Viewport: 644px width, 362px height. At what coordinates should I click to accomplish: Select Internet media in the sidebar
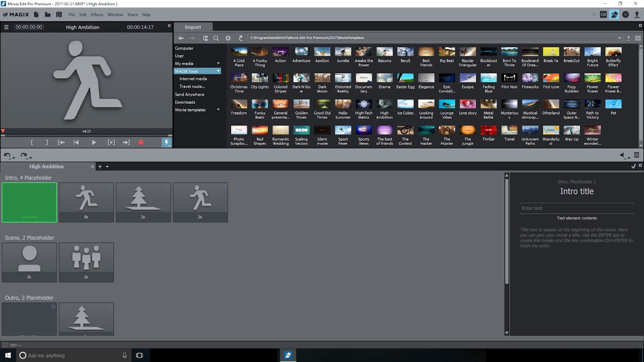click(x=193, y=79)
